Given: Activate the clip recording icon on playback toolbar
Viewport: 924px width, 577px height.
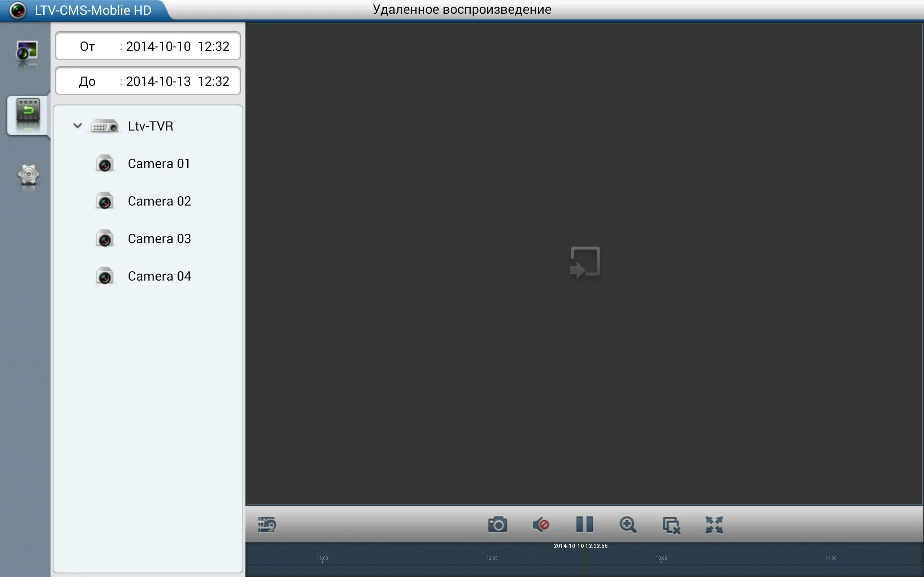Looking at the screenshot, I should click(267, 525).
